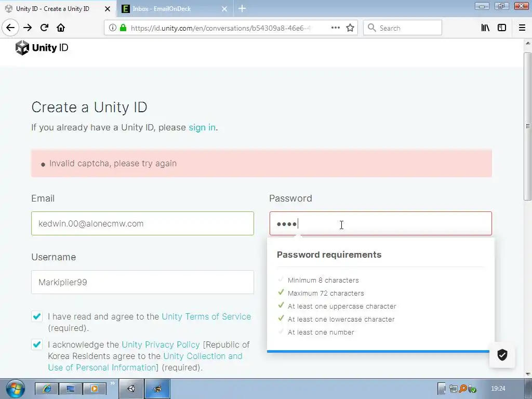
Task: Bookmark this page with the star
Action: coord(350,28)
